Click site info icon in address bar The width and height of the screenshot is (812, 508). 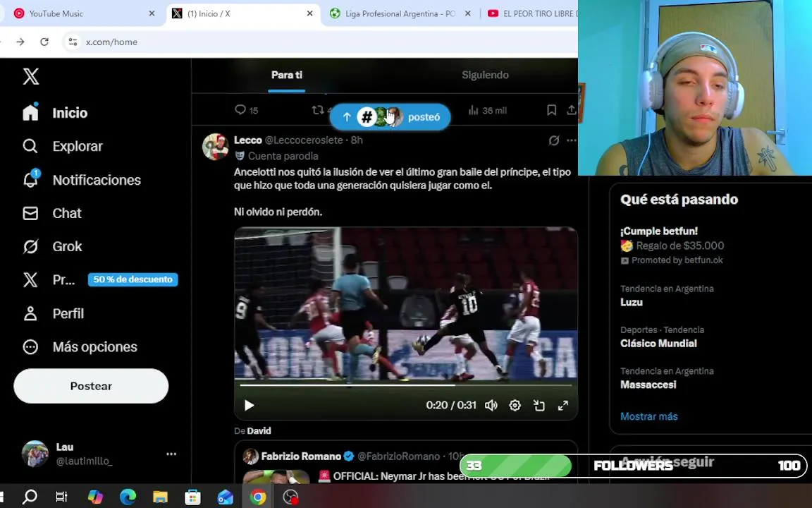pyautogui.click(x=73, y=42)
